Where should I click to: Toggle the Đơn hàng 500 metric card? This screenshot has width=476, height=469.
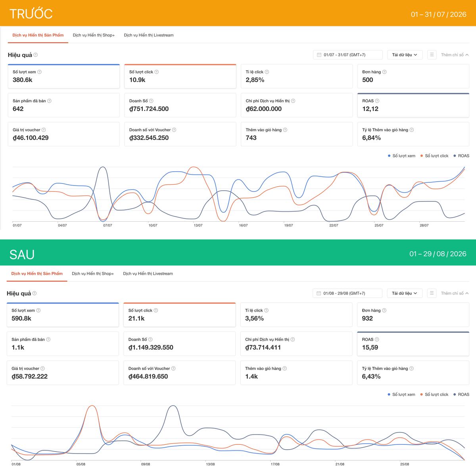pos(413,76)
